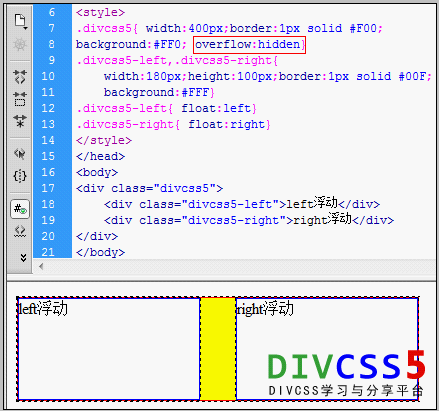Expand more coding toolbar tools chevron

pyautogui.click(x=23, y=257)
